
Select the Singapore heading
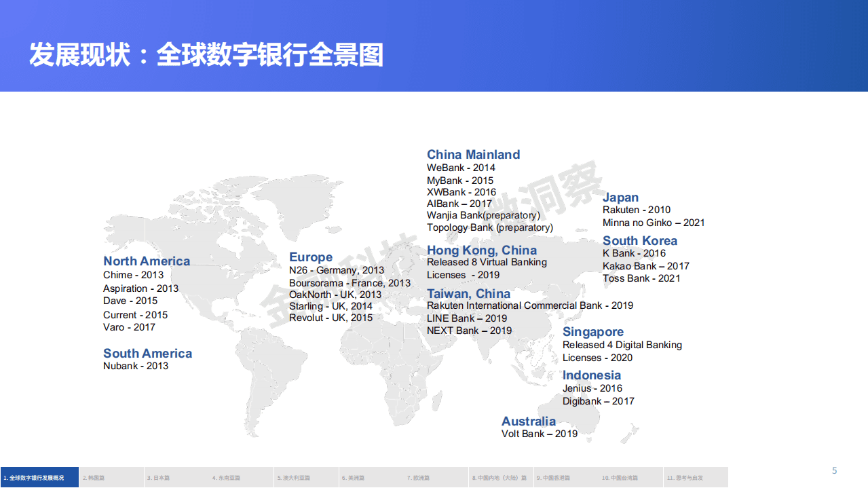point(593,331)
